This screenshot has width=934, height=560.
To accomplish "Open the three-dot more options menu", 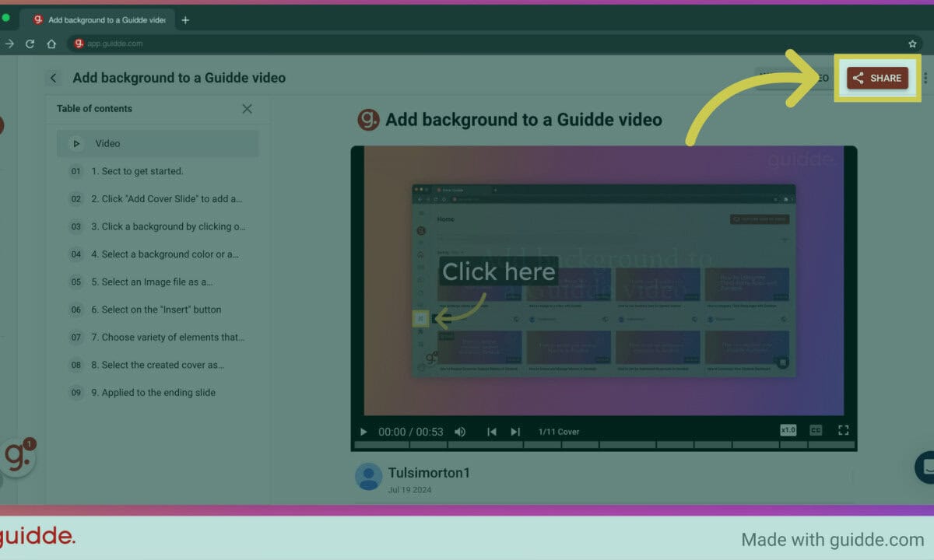I will pyautogui.click(x=925, y=78).
